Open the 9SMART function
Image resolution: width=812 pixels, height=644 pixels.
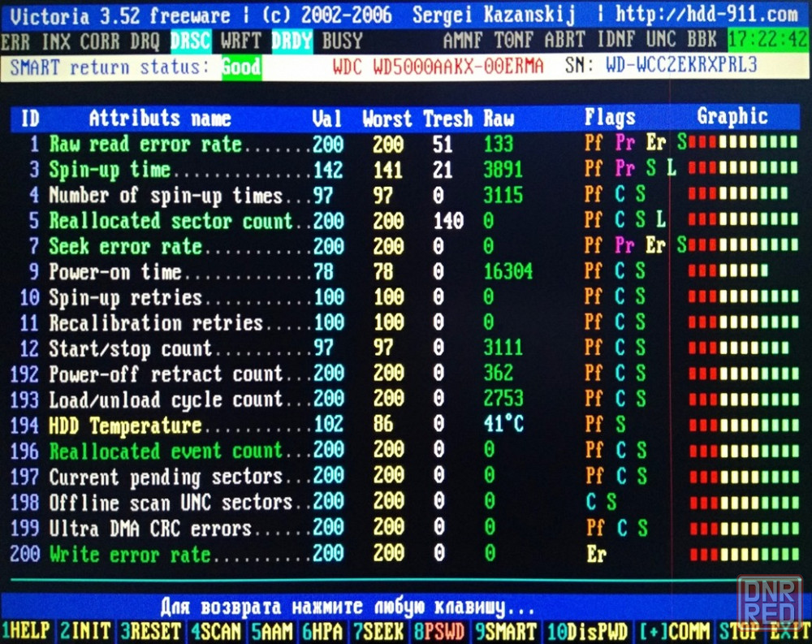coord(506,631)
